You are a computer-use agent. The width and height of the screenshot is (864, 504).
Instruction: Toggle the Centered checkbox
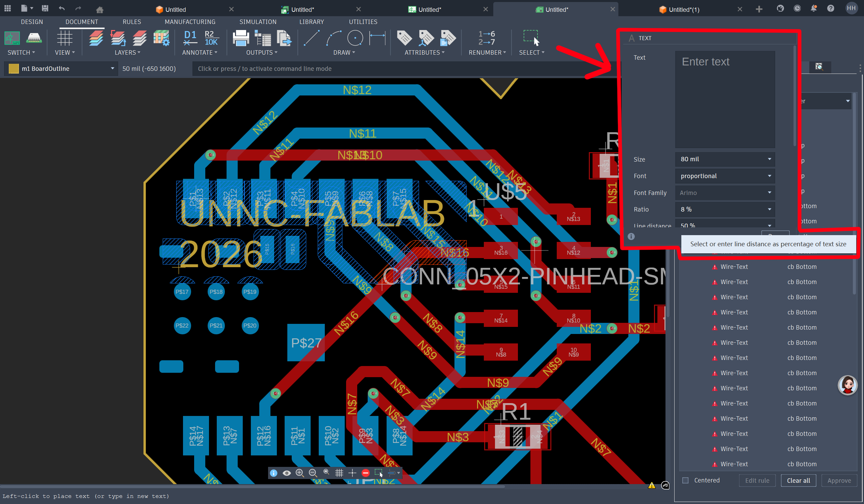685,480
